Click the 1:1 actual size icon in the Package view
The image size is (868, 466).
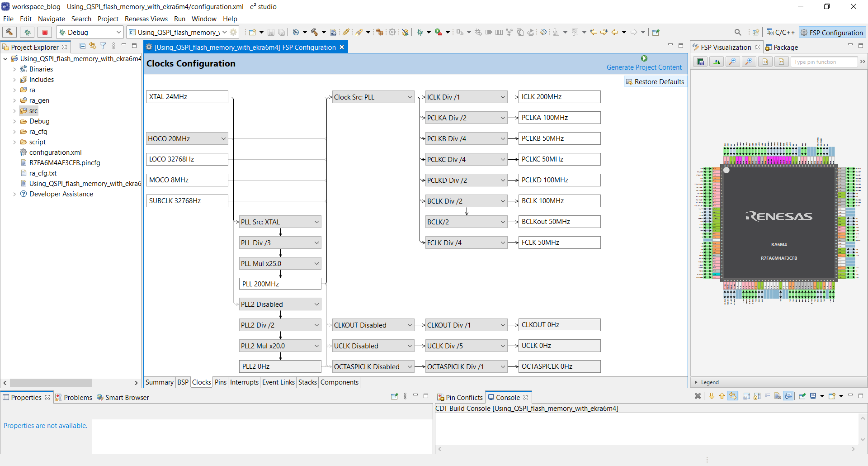coord(765,62)
